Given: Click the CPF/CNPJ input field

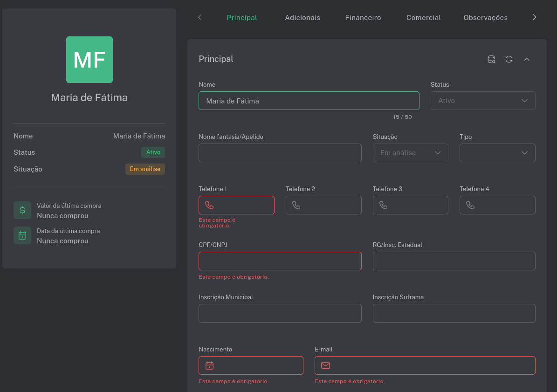Looking at the screenshot, I should click(x=280, y=261).
